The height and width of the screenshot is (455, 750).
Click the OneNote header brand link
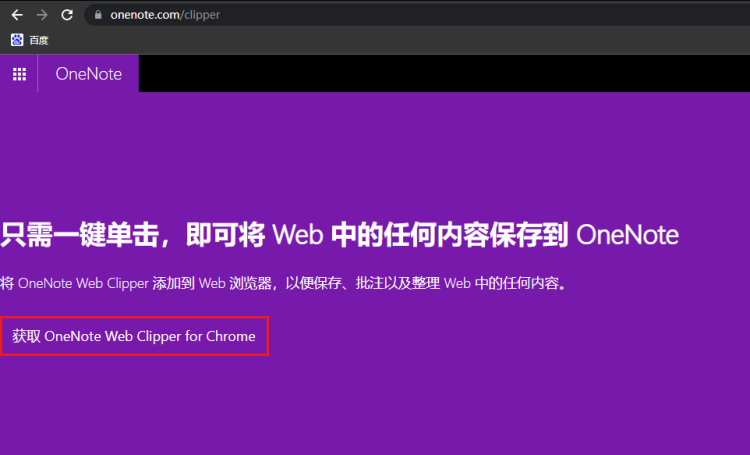(x=88, y=74)
